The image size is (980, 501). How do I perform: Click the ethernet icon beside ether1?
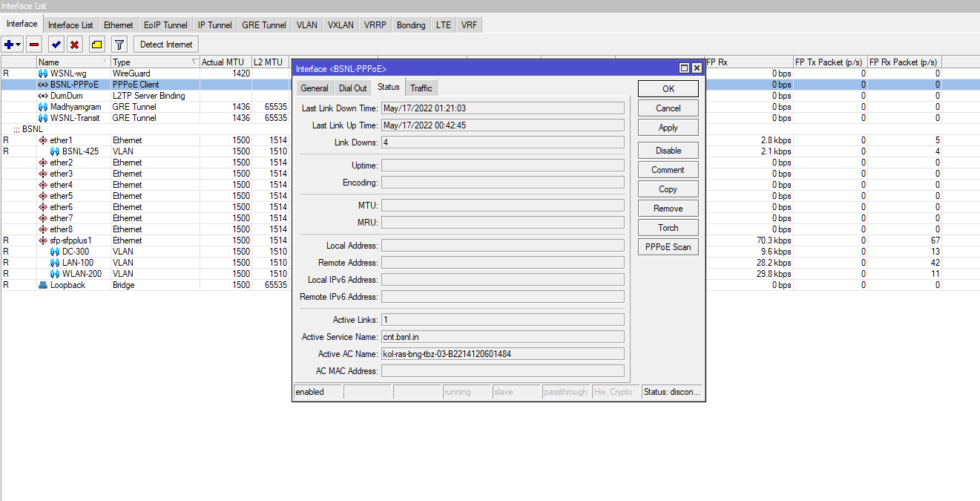[x=44, y=140]
